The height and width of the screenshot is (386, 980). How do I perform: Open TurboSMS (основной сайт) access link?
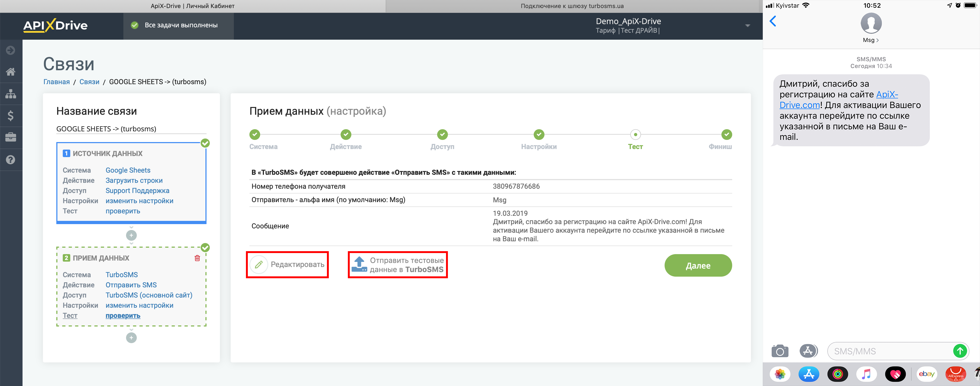[149, 295]
